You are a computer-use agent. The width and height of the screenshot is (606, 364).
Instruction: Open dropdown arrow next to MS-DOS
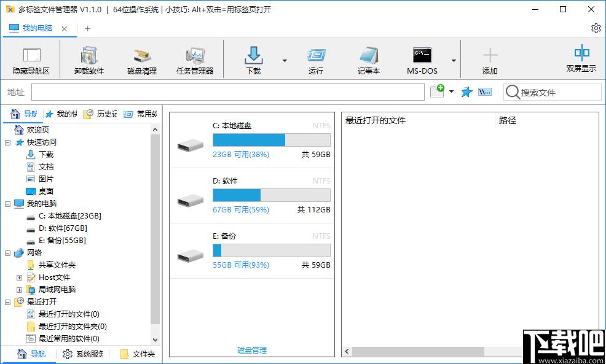tap(454, 61)
